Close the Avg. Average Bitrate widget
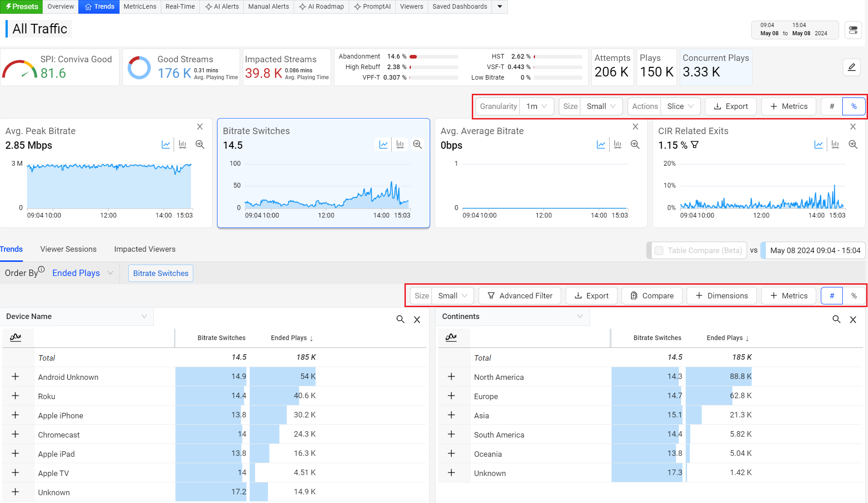 pyautogui.click(x=635, y=127)
